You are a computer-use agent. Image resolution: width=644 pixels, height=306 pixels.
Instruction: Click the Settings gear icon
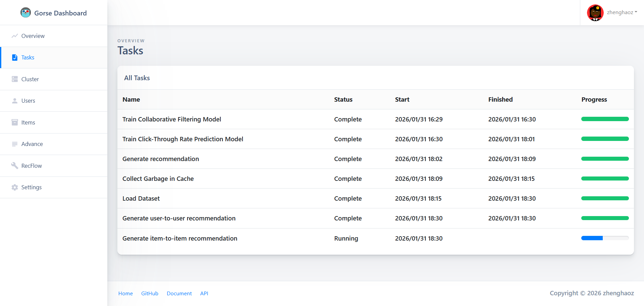click(x=14, y=187)
